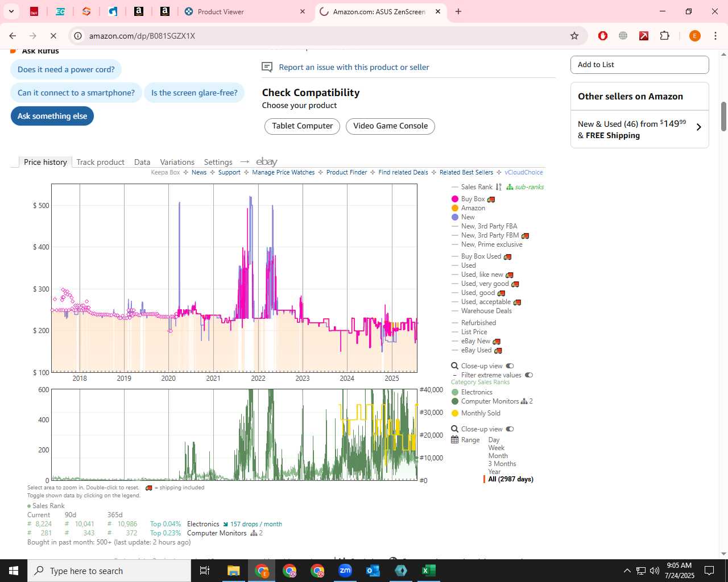
Task: Click the Ask something else button
Action: point(52,116)
